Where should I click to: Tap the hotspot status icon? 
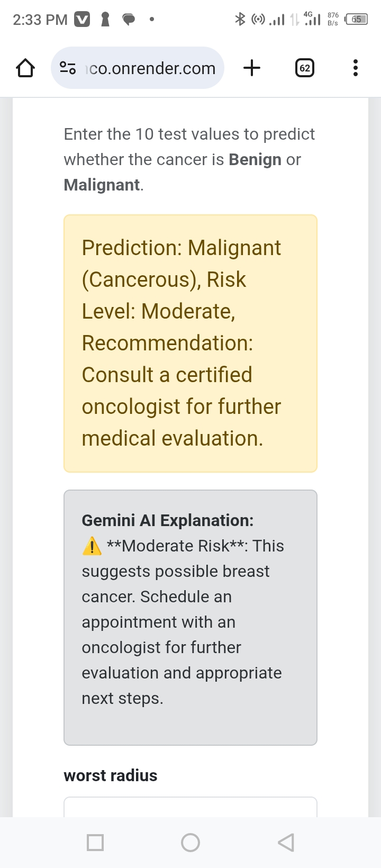(x=258, y=20)
